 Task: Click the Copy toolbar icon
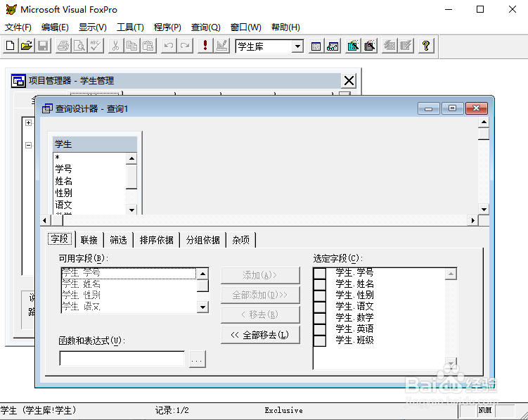pyautogui.click(x=131, y=46)
